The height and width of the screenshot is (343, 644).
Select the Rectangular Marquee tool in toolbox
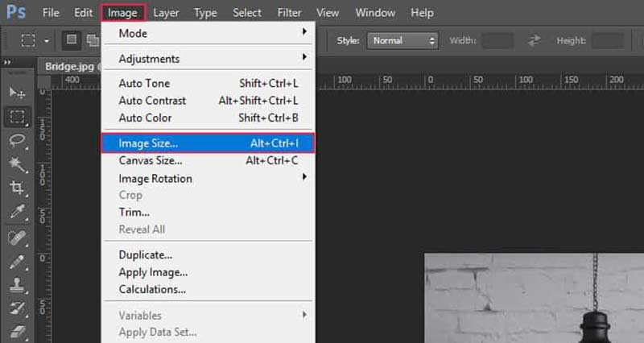point(17,117)
